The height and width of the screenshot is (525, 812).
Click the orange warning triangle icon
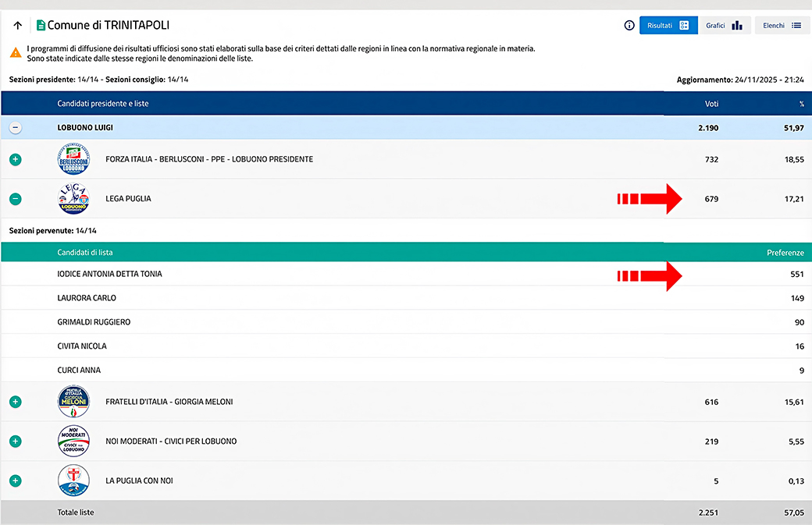click(16, 53)
